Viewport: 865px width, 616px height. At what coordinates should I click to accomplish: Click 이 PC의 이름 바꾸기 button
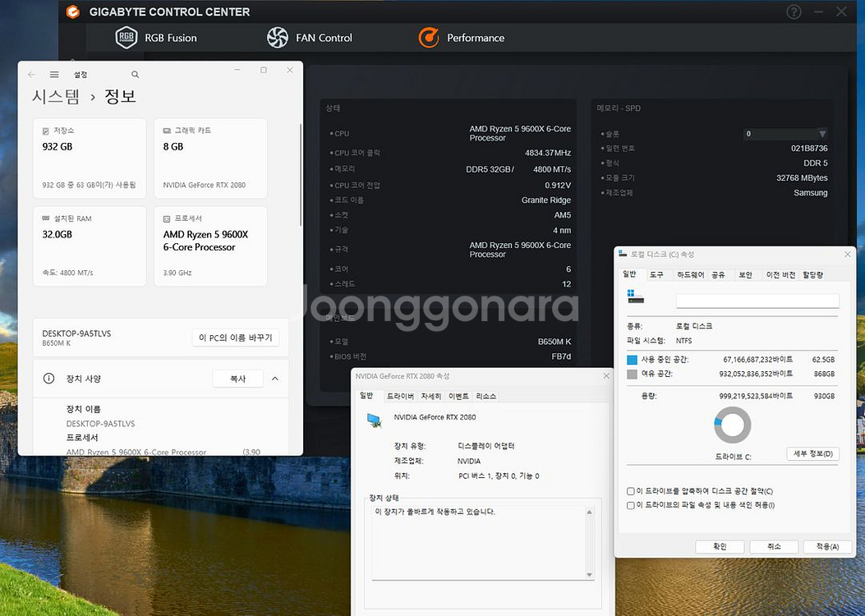click(236, 338)
